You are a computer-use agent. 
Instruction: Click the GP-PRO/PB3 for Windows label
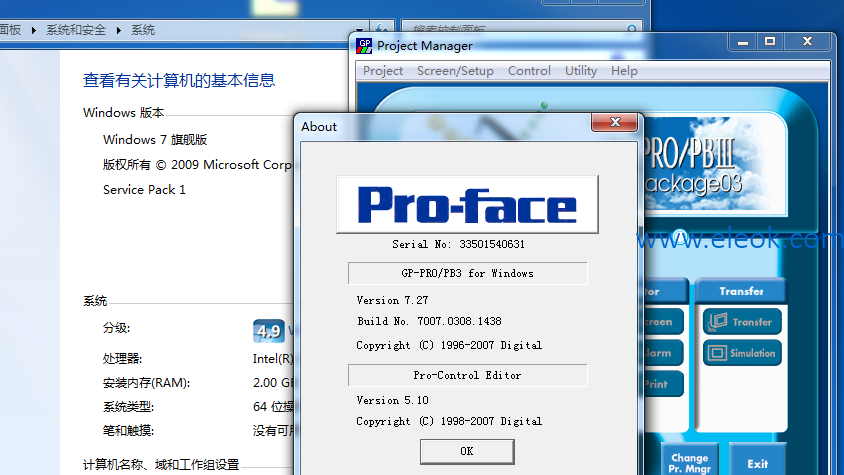click(x=467, y=274)
